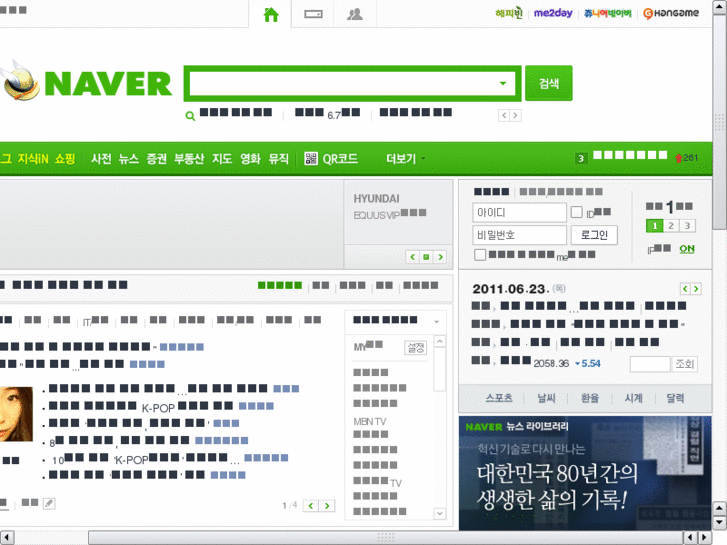Click the 비밀번호 input field

coord(519,235)
